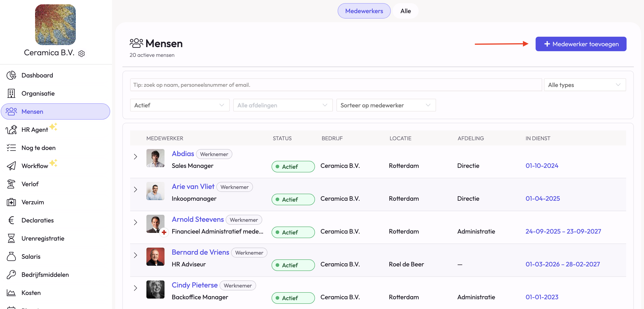Screen dimensions: 644x309
Task: Click Urenregistratie hourglass icon
Action: 11,239
